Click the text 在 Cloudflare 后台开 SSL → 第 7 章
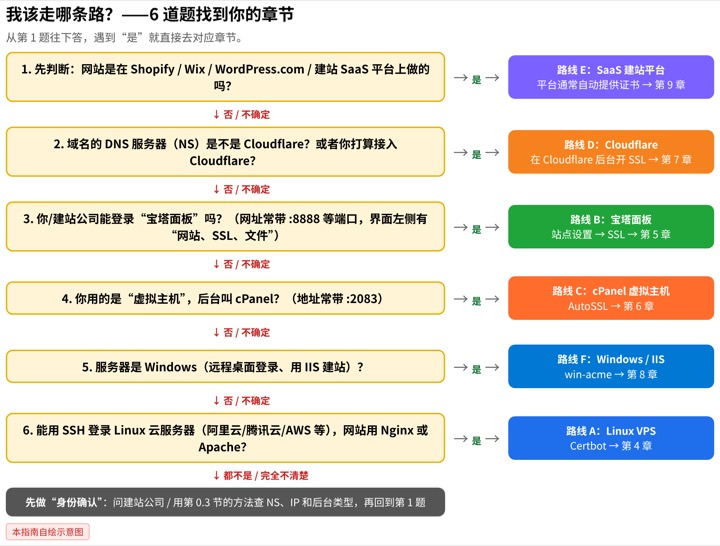This screenshot has width=720, height=546. click(611, 160)
